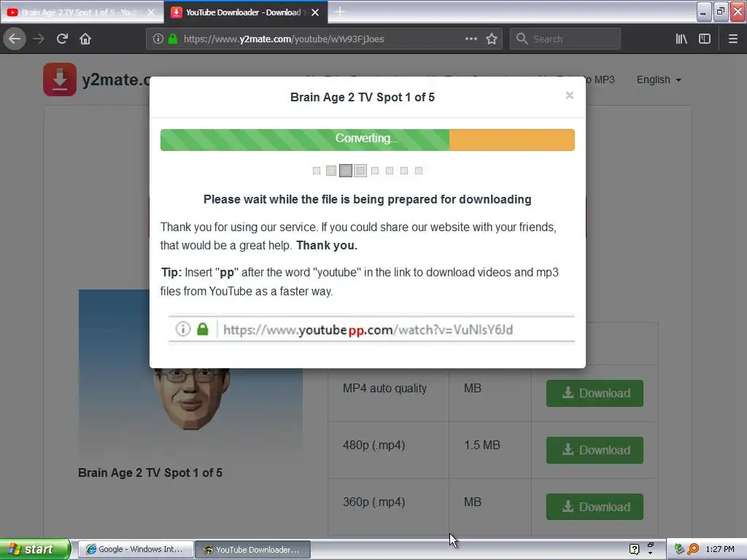Click the green padlock in address bar
This screenshot has height=560, width=747.
(172, 39)
